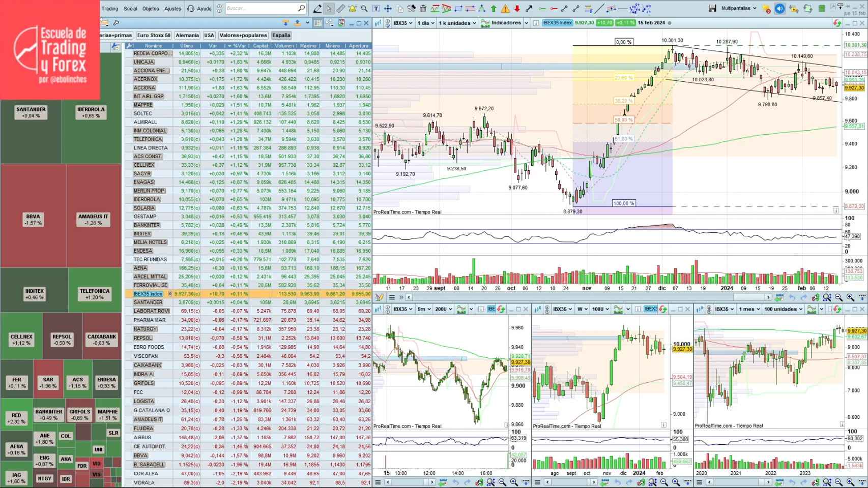Image resolution: width=868 pixels, height=488 pixels.
Task: Open info icon beside IBEX35 Index label
Action: point(536,23)
